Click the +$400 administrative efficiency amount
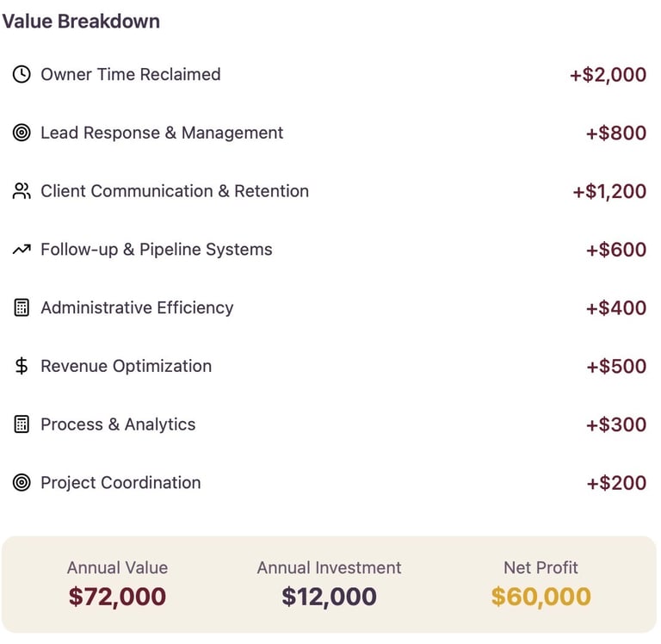 point(616,308)
